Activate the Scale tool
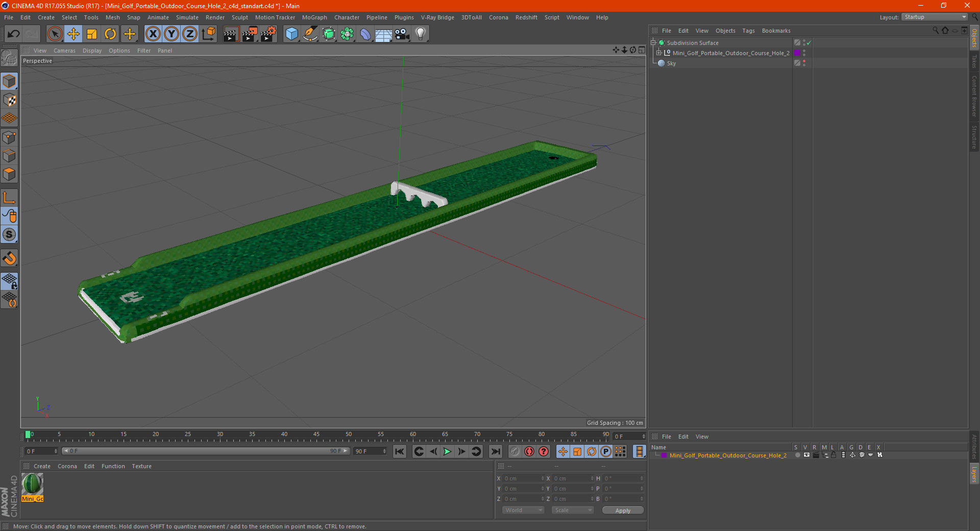This screenshot has height=531, width=980. point(92,34)
